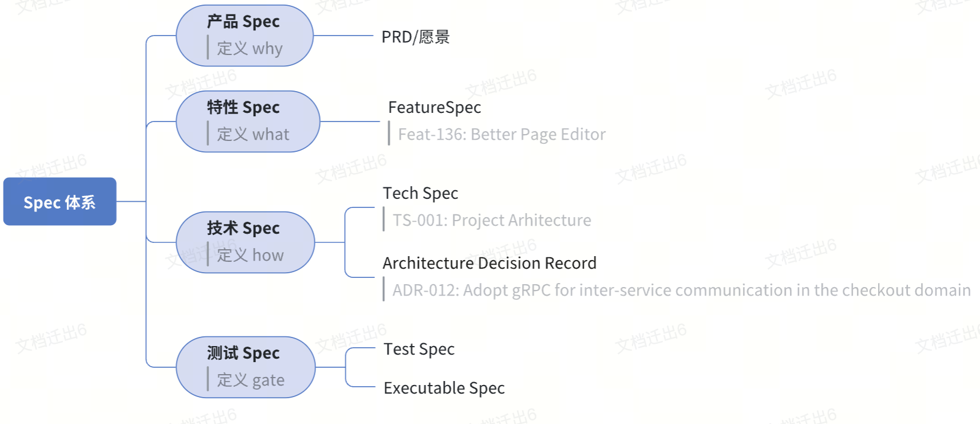
Task: Click the 定义 gate subtitle text
Action: pyautogui.click(x=251, y=380)
